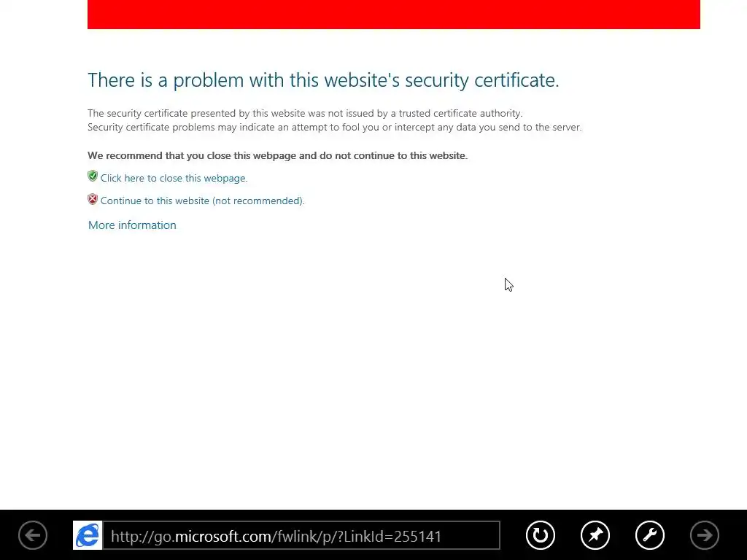The height and width of the screenshot is (560, 747).
Task: Click the security certificate problem heading
Action: 323,80
